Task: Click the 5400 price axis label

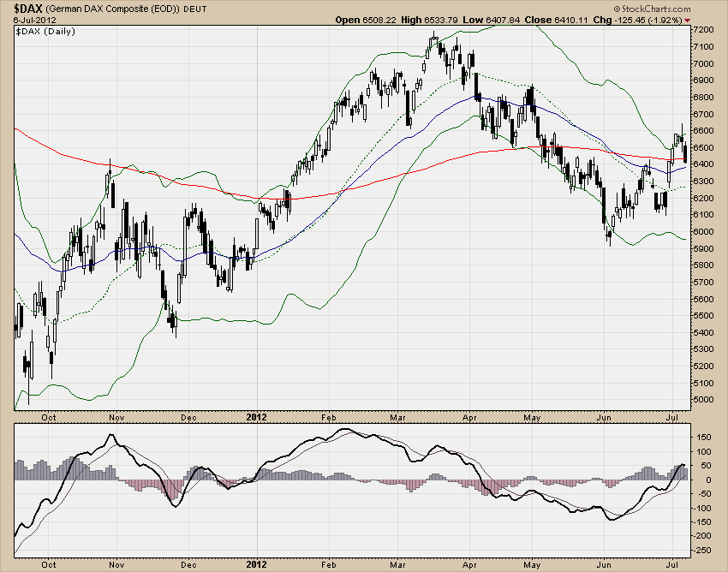Action: click(x=703, y=332)
